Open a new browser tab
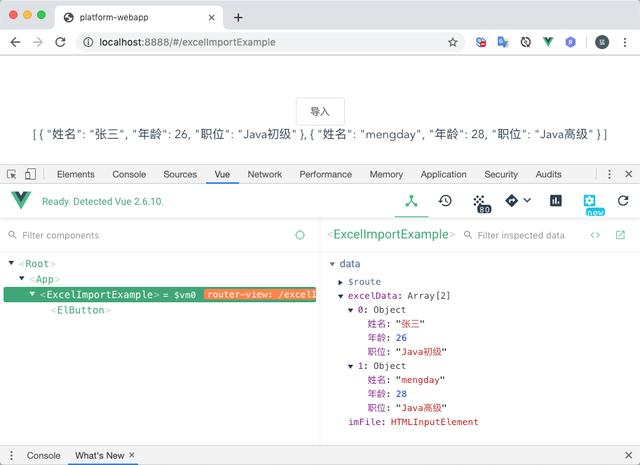Viewport: 640px width, 465px height. click(238, 18)
